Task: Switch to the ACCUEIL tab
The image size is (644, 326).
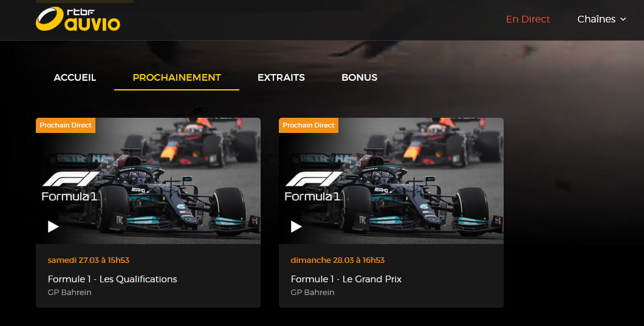Action: click(x=75, y=78)
